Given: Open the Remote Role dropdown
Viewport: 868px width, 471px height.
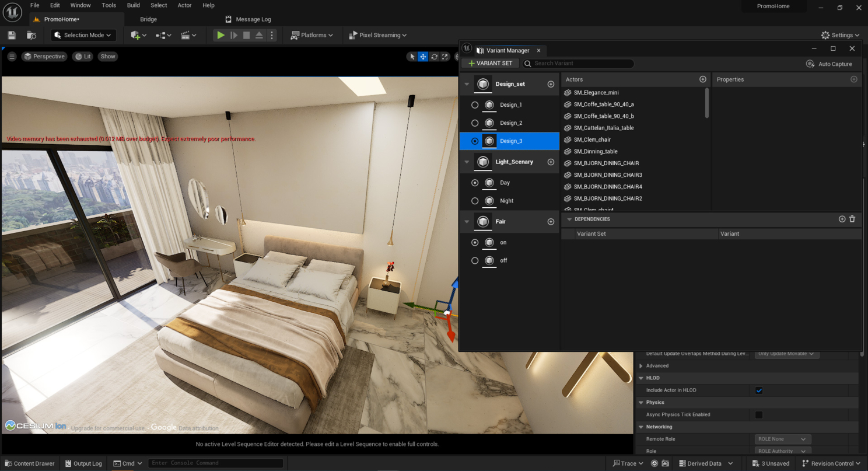Looking at the screenshot, I should tap(782, 439).
